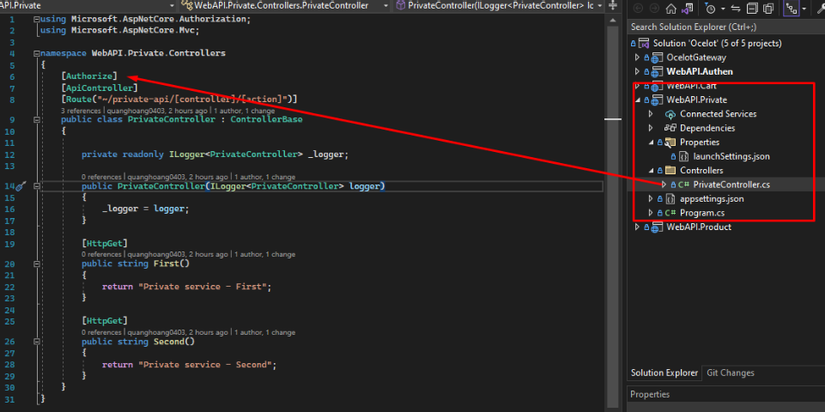Toggle the Git tree view button in the toolbar
This screenshot has width=825, height=412.
click(791, 8)
